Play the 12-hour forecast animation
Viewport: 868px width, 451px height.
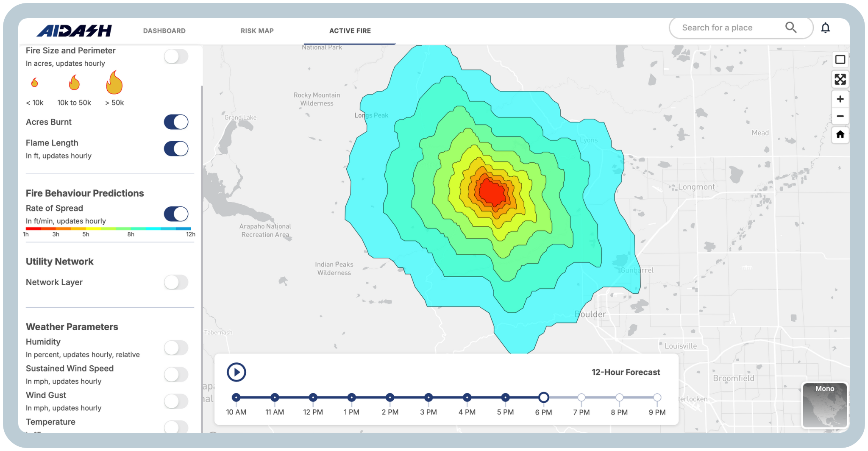pos(236,372)
